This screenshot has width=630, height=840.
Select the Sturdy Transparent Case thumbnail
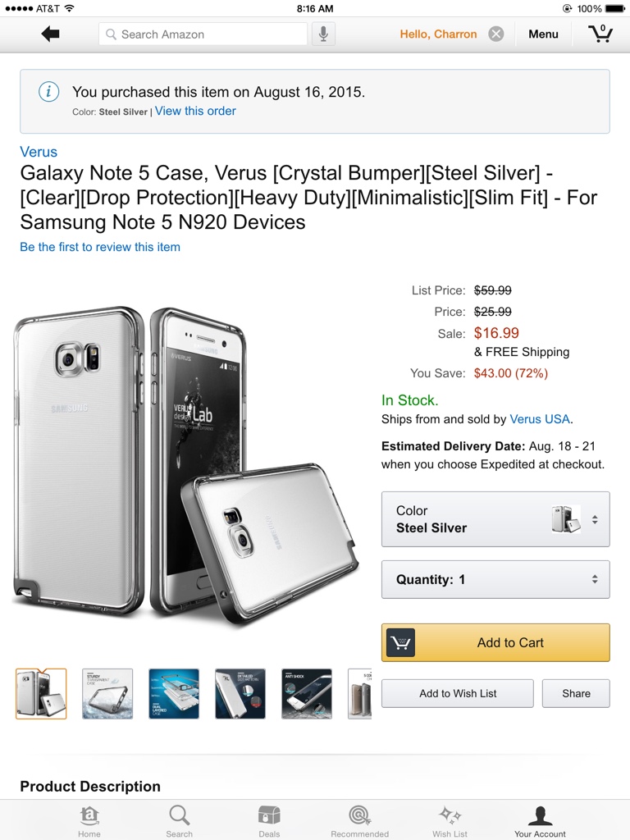pos(107,694)
